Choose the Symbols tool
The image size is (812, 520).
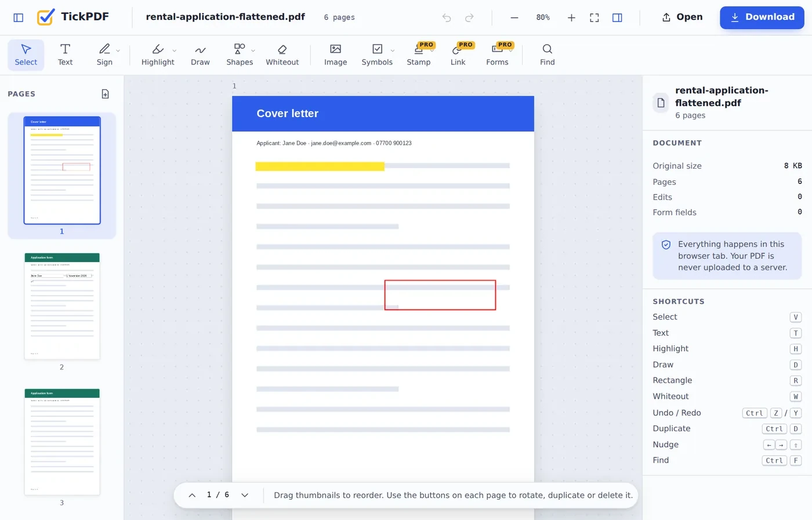coord(377,54)
